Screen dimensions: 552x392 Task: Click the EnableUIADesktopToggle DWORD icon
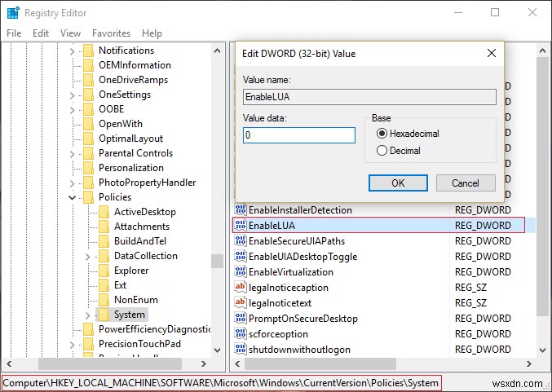click(x=241, y=256)
